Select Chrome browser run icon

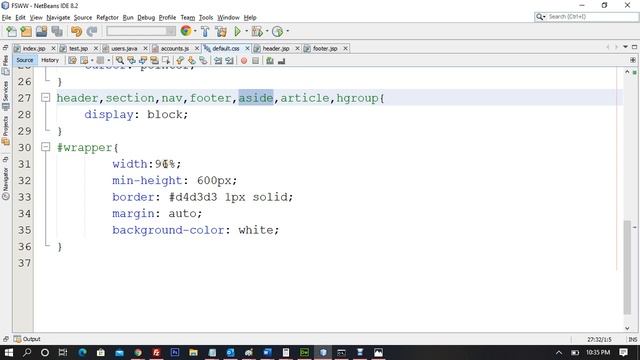[x=186, y=31]
